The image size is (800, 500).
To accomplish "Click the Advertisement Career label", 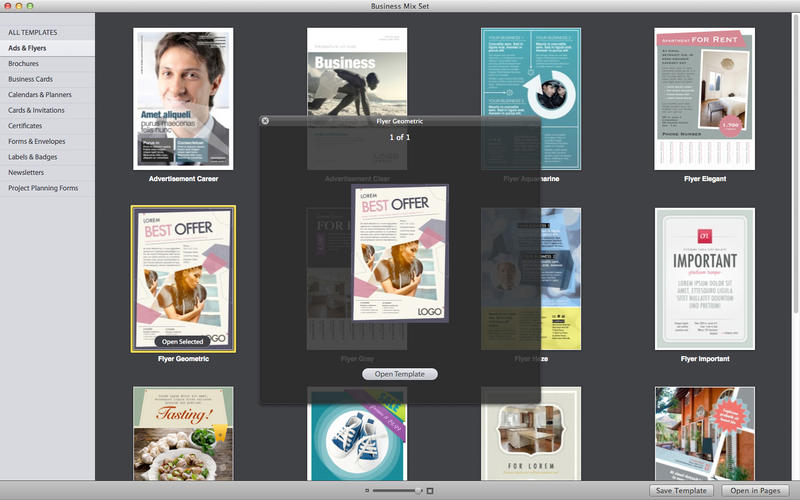I will click(183, 179).
